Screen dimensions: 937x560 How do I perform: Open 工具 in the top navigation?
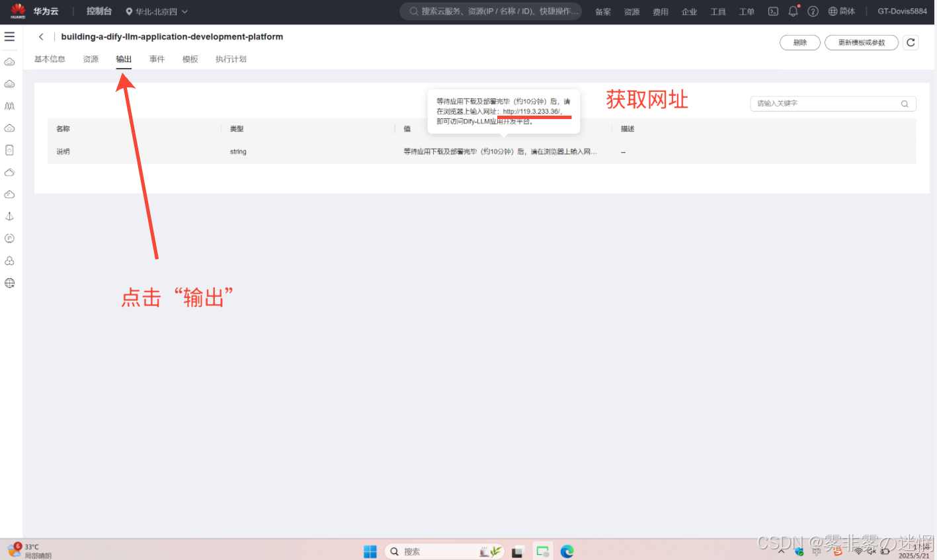718,12
